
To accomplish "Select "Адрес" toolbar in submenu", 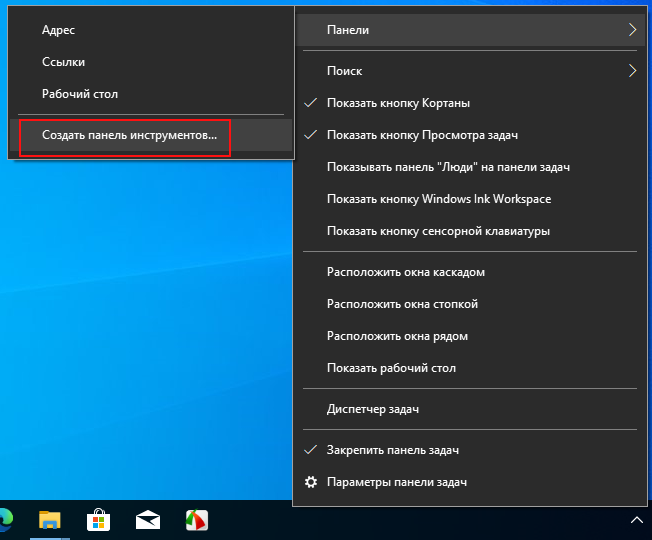I will [58, 30].
